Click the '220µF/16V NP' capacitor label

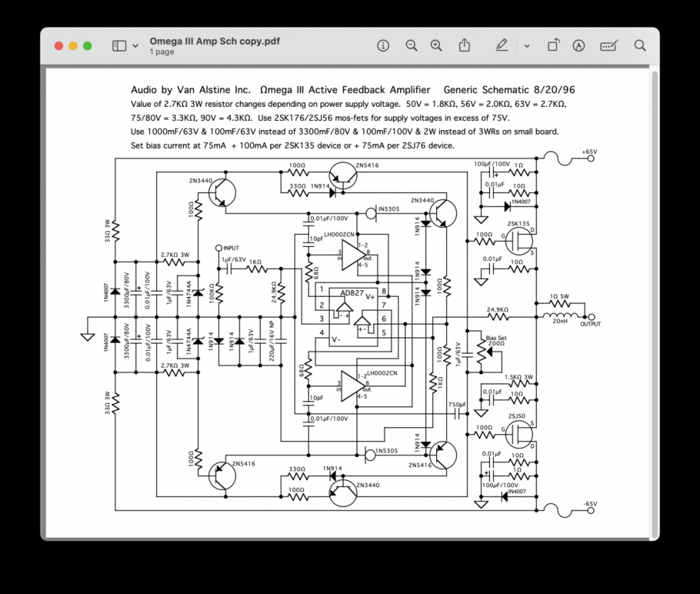272,341
